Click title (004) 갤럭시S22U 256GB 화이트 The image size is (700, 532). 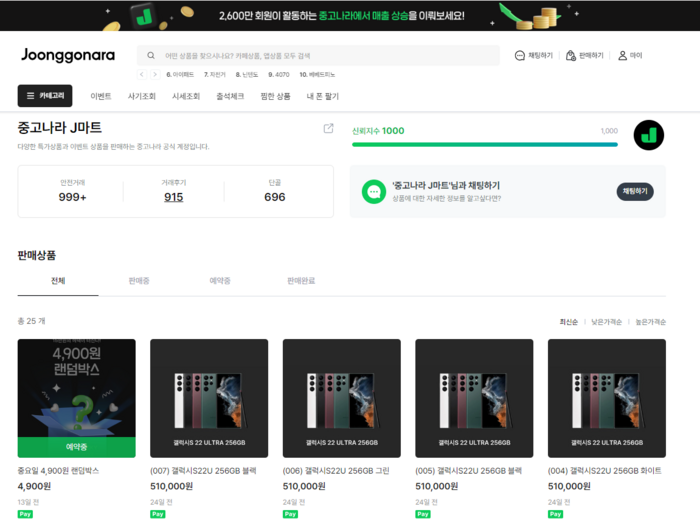tap(604, 471)
